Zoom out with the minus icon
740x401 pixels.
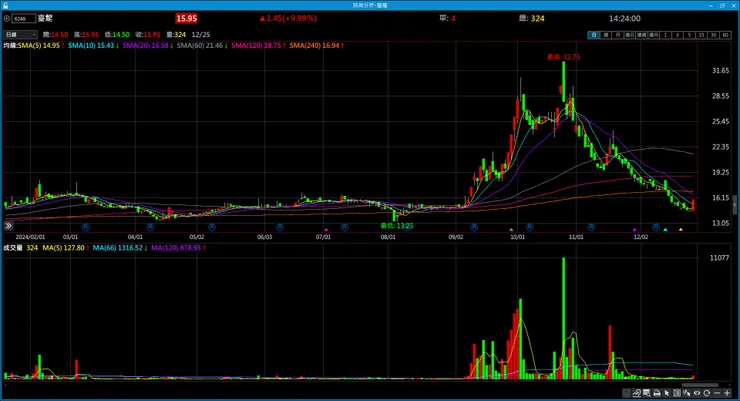[x=717, y=393]
